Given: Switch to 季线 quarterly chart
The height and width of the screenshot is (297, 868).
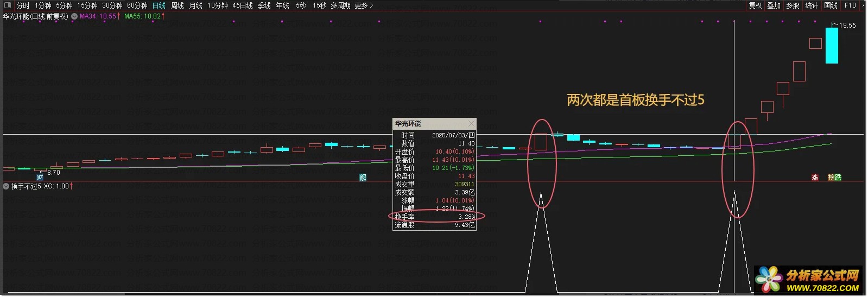Looking at the screenshot, I should [x=264, y=5].
